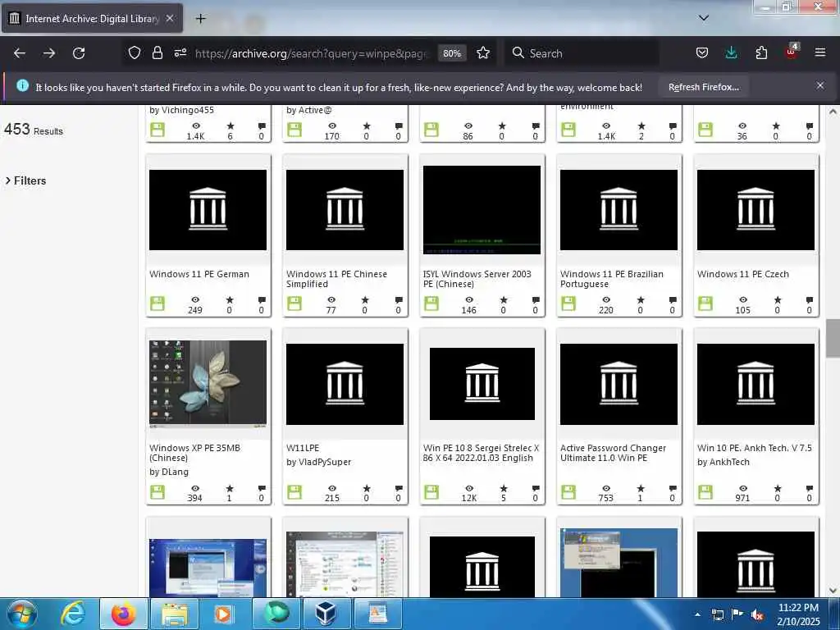This screenshot has height=630, width=840.
Task: Open uBlock Origin extension badge
Action: (792, 52)
